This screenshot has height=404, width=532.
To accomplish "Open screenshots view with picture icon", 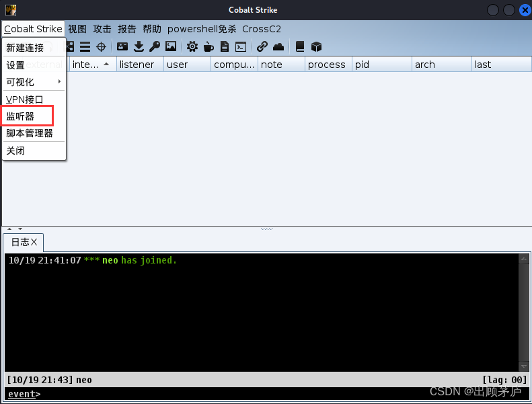I will (171, 46).
